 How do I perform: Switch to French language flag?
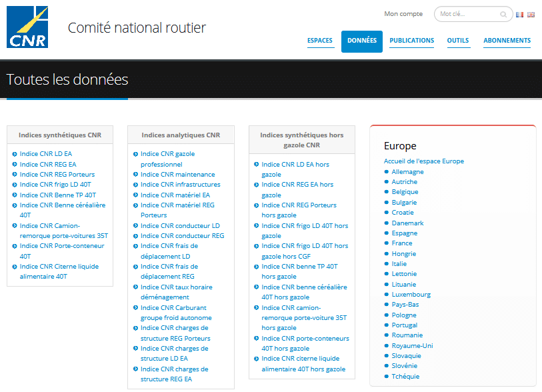point(520,14)
